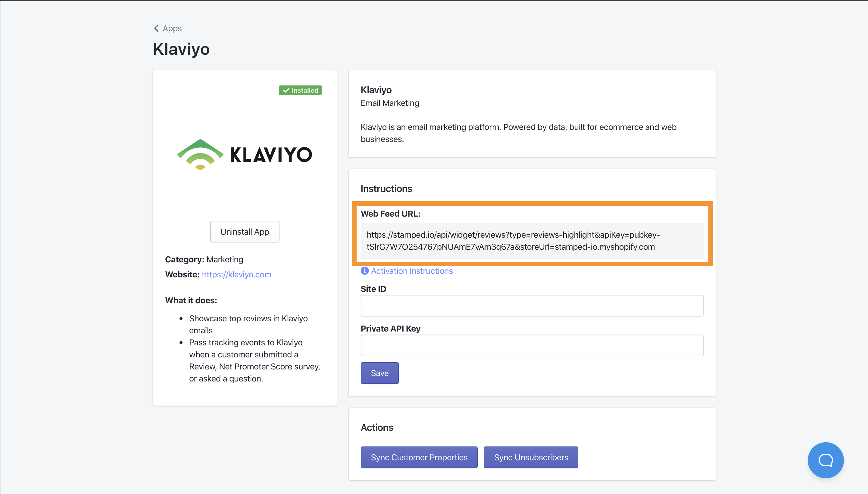This screenshot has width=868, height=494.
Task: Click the green Installed checkmark badge
Action: pyautogui.click(x=300, y=90)
